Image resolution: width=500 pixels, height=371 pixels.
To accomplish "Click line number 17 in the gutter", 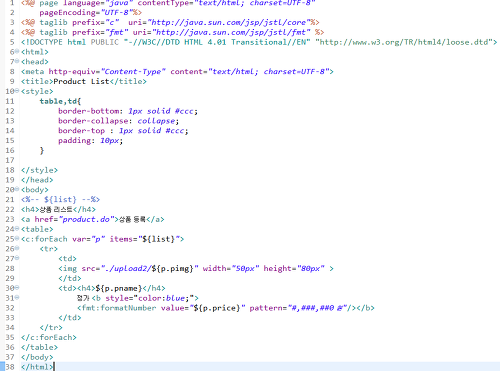I will pyautogui.click(x=10, y=160).
